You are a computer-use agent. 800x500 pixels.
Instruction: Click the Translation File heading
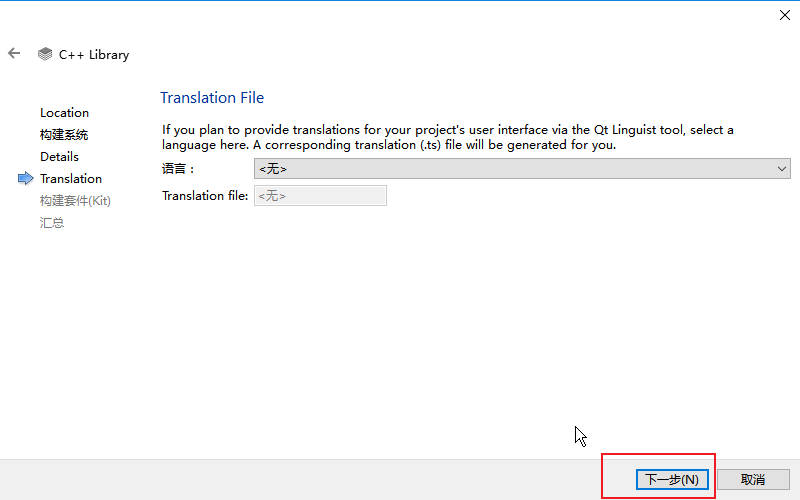212,97
